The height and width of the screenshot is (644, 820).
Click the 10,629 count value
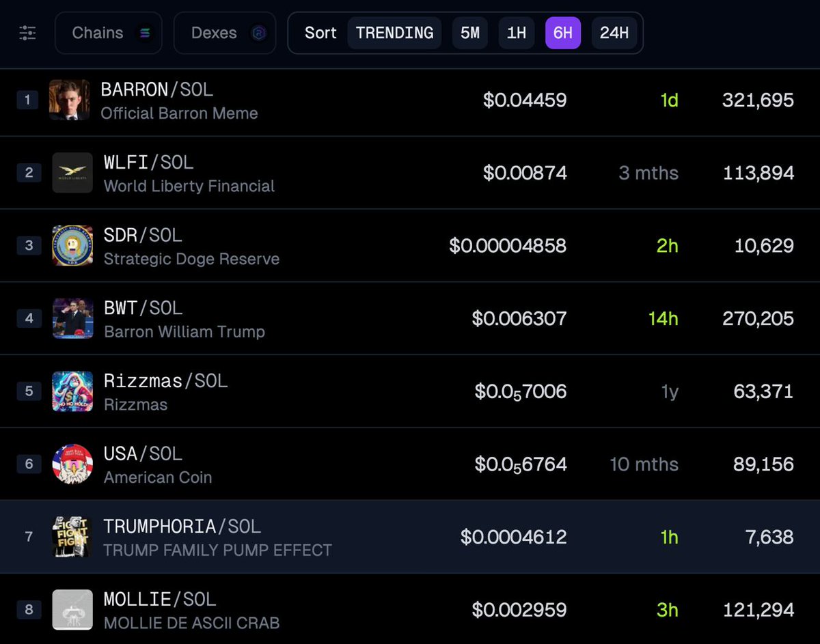coord(764,246)
